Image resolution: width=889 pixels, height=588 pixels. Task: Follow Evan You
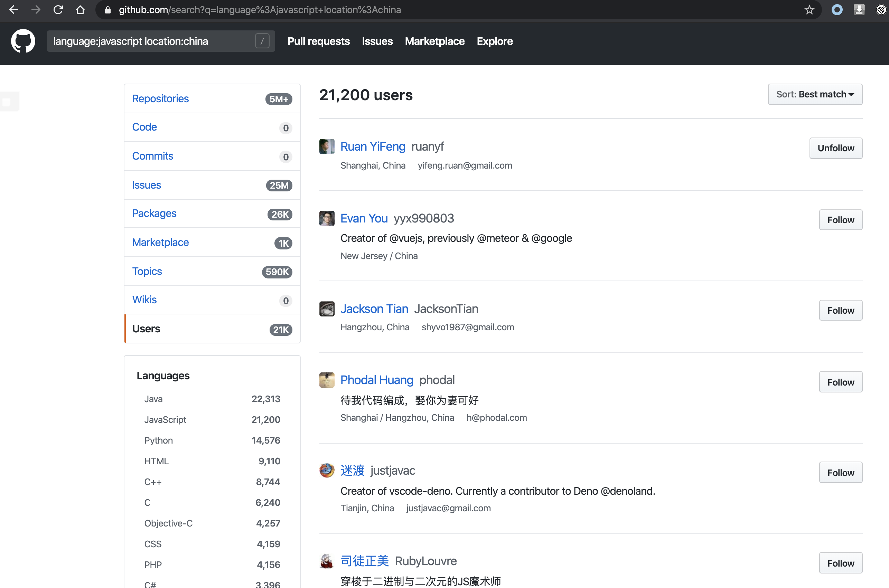click(840, 220)
